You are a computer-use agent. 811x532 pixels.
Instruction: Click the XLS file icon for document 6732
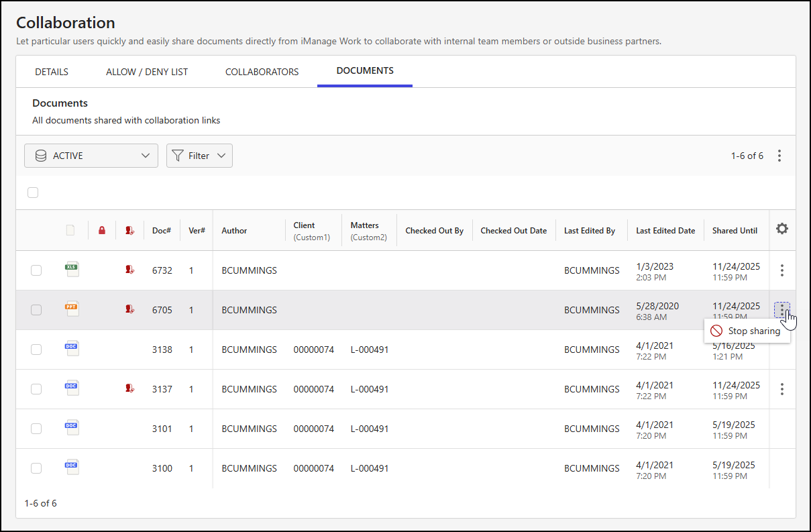(72, 268)
